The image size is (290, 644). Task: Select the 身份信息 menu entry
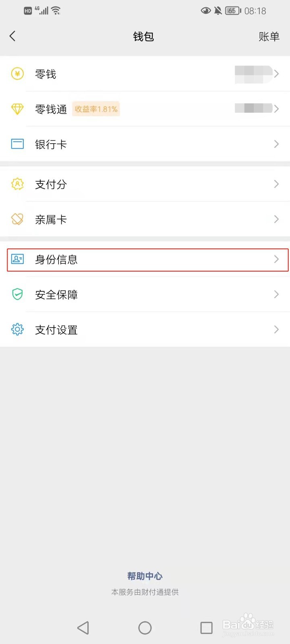pos(147,260)
